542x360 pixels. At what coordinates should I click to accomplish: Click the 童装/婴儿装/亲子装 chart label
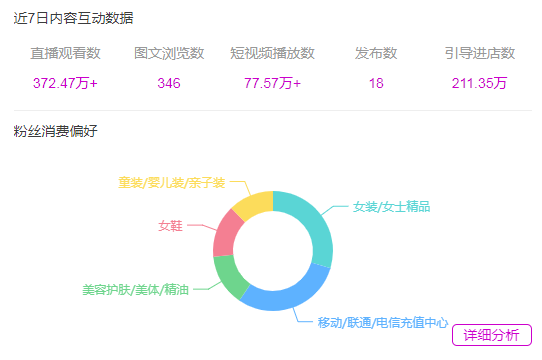tap(171, 182)
